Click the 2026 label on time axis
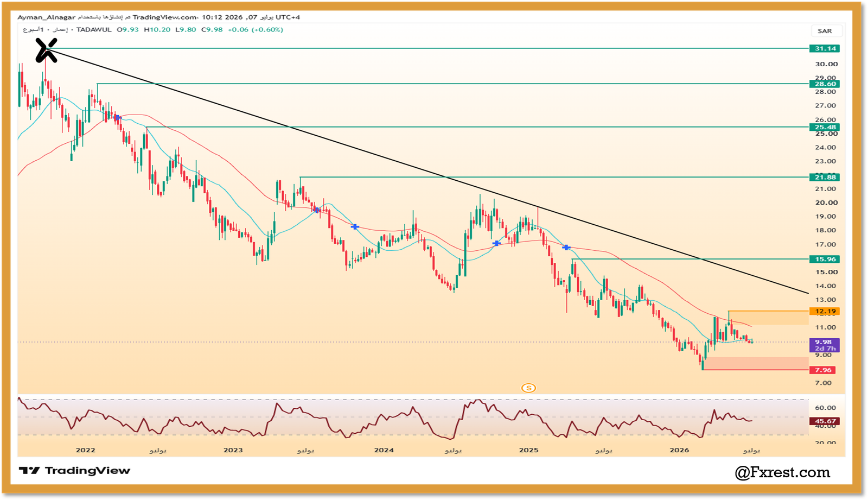Viewport: 868px width, 500px height. tap(679, 450)
